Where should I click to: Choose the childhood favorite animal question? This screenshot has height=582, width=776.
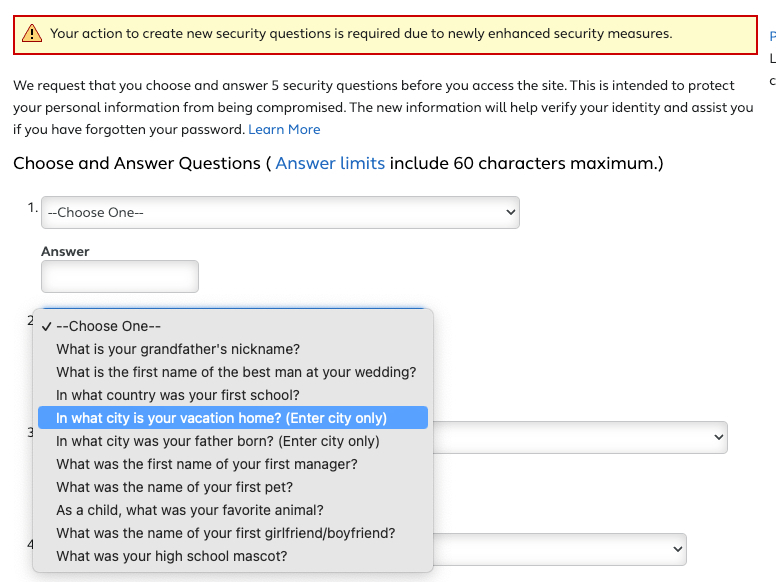[190, 510]
